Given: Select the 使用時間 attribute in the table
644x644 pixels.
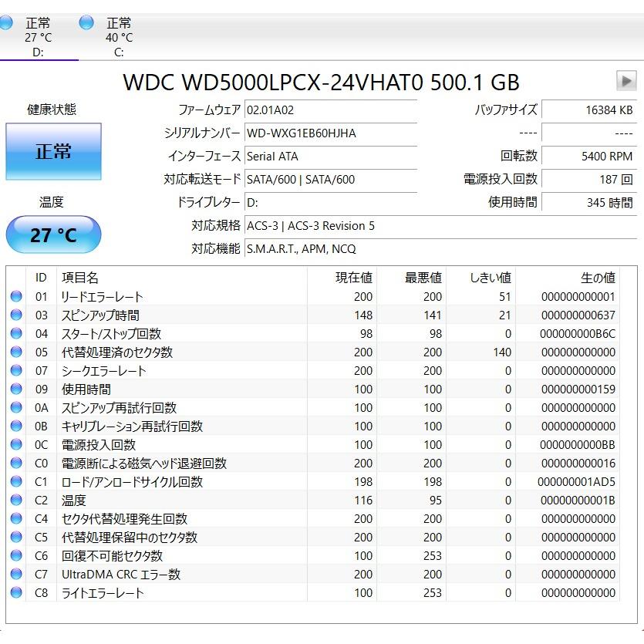Looking at the screenshot, I should tap(86, 389).
